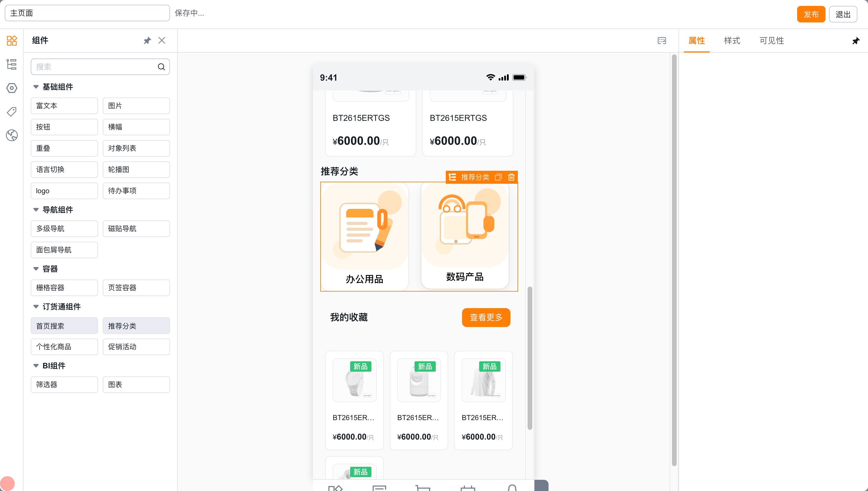This screenshot has width=868, height=491.
Task: Collapse the 基础组件 section
Action: pyautogui.click(x=36, y=87)
